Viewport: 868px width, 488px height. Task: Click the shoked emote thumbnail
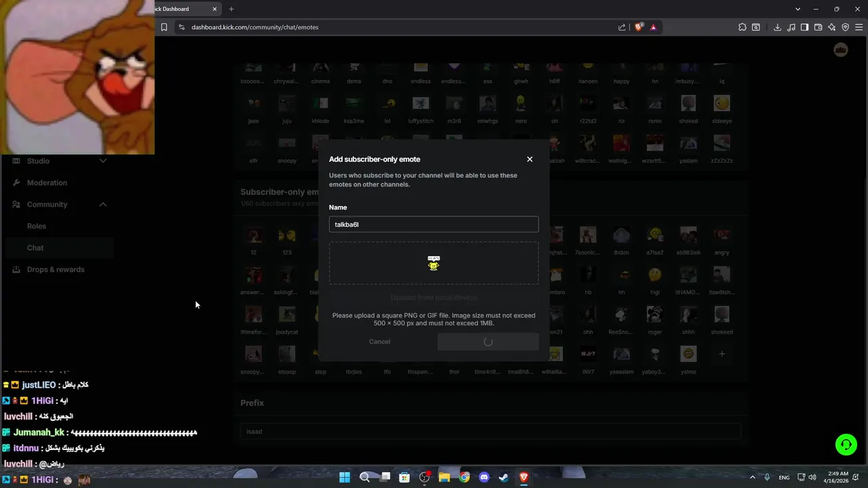point(688,104)
